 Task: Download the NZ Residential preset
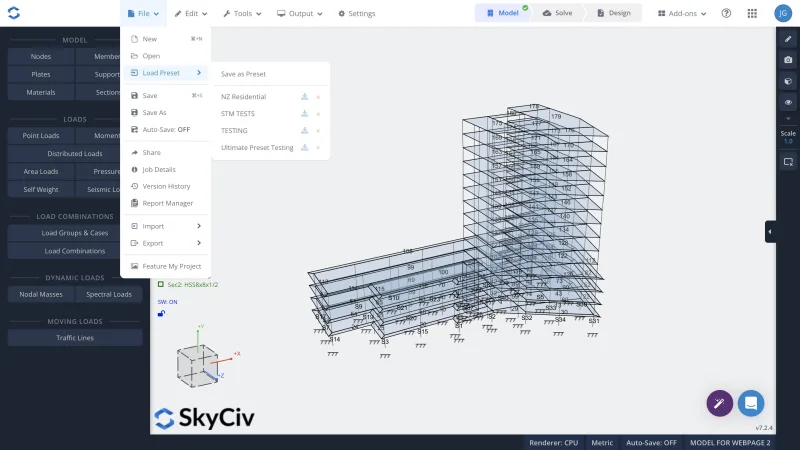[304, 96]
